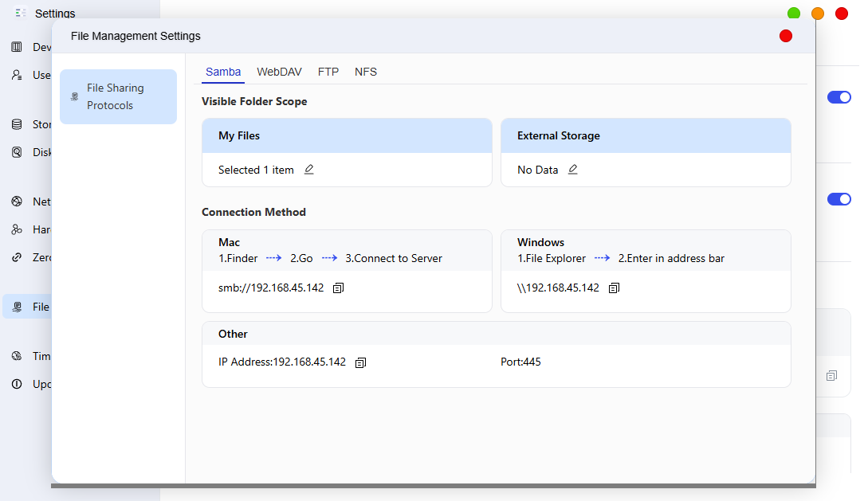Close the File Management Settings dialog
868x501 pixels.
point(786,36)
